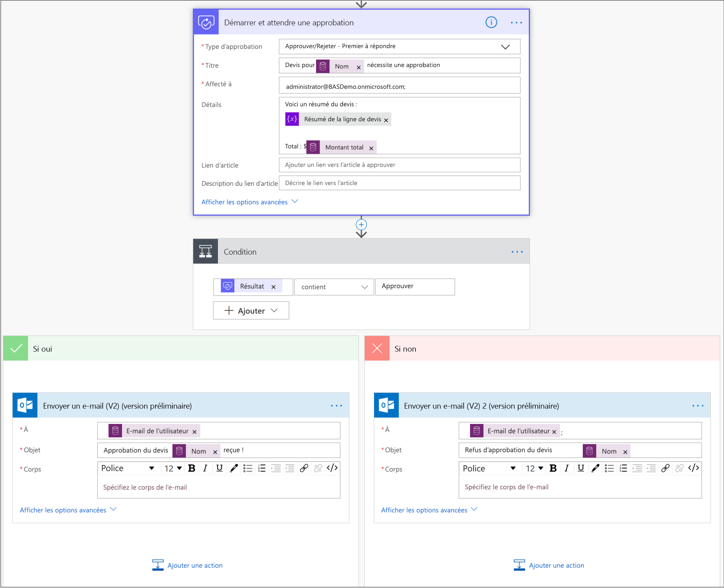Click the info icon on approval action
Viewport: 724px width, 588px height.
coord(491,22)
